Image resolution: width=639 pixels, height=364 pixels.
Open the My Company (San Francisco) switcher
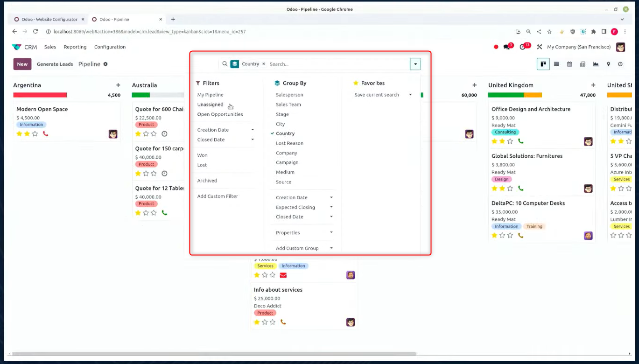579,47
